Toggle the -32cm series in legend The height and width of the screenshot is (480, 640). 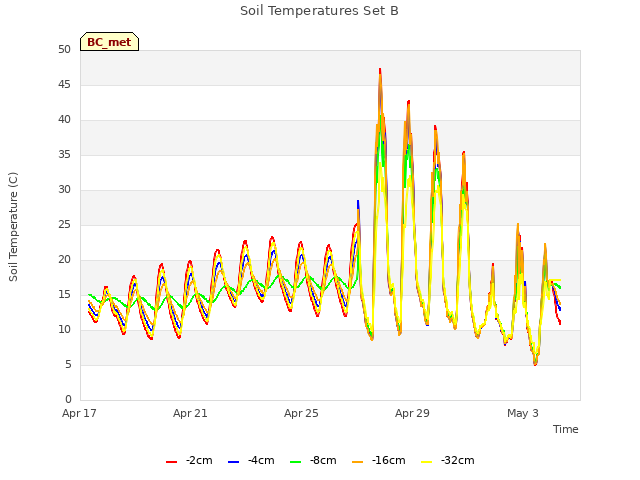(x=447, y=461)
